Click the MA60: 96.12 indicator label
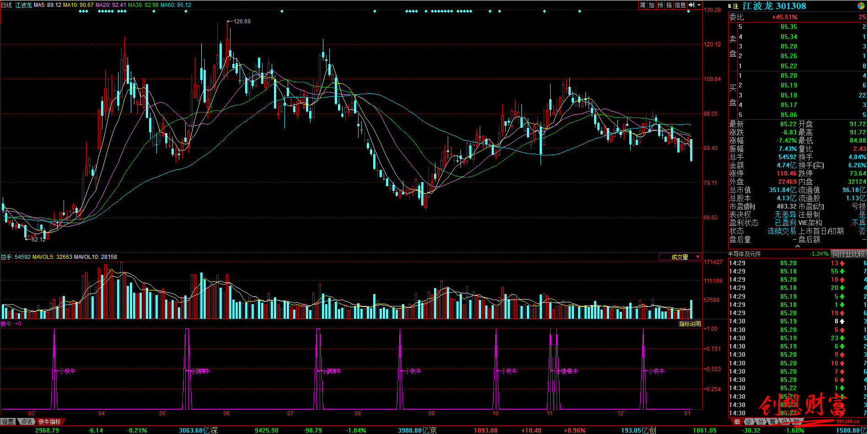Viewport: 868px width, 434px height. click(x=176, y=5)
